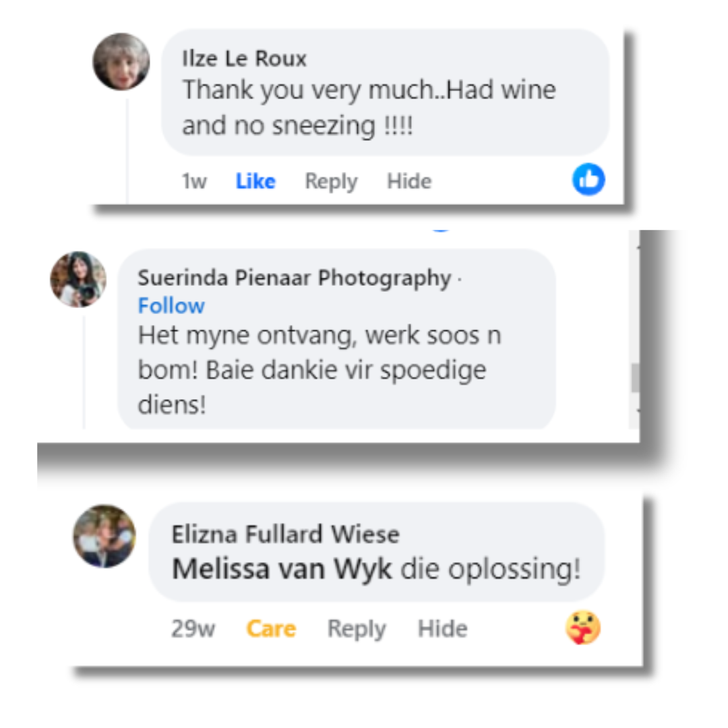Reply to Ilze Le Roux's comment
Viewport: 728px width, 728px height.
point(331,181)
